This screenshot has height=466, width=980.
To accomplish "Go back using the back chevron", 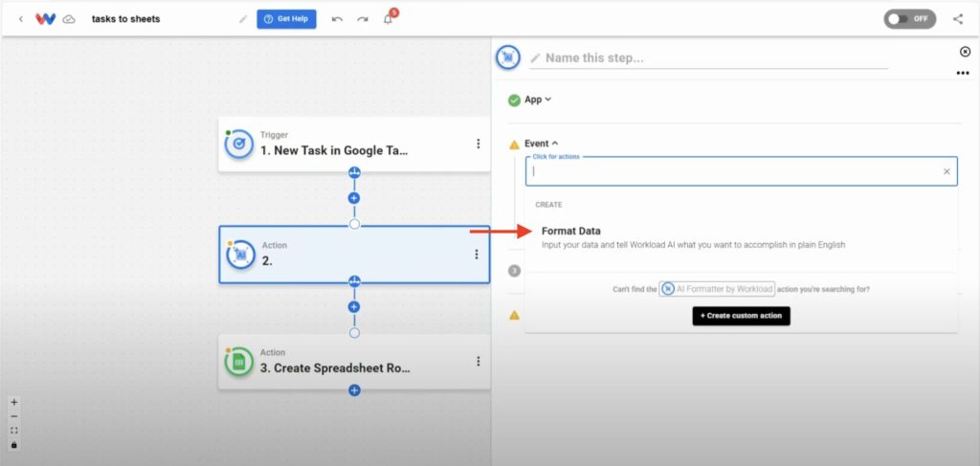I will click(x=21, y=19).
